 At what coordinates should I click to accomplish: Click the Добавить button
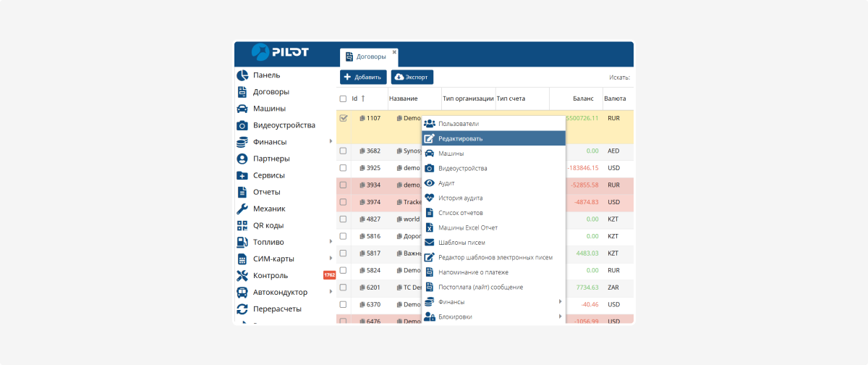click(363, 77)
